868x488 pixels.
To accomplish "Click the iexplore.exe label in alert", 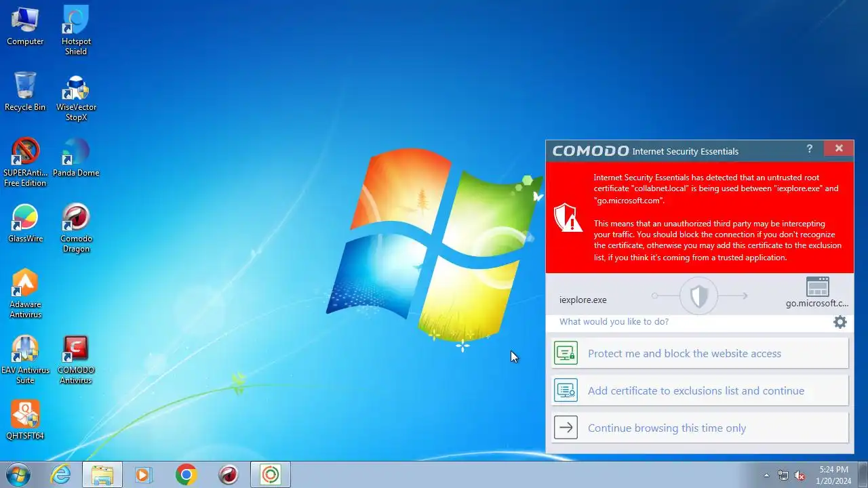I will [x=583, y=300].
